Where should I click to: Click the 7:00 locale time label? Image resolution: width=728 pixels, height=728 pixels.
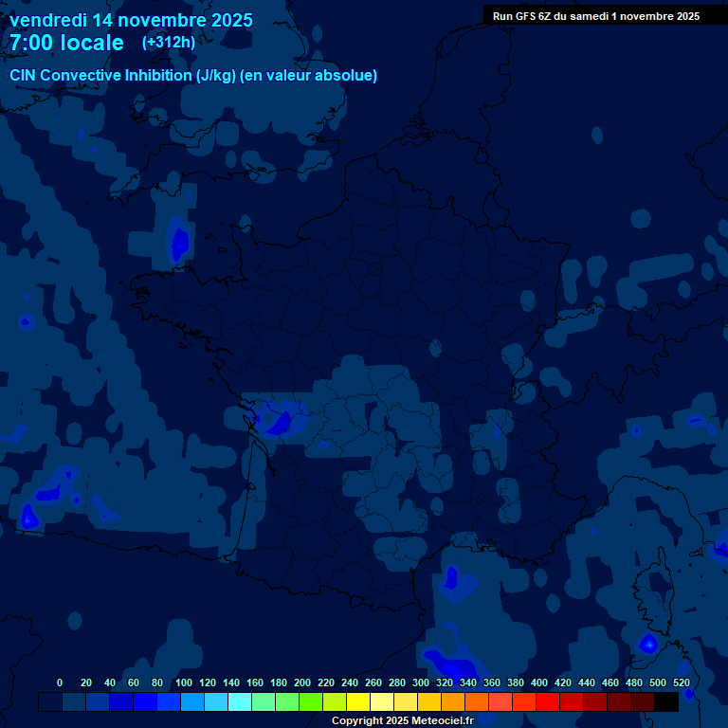coord(66,43)
